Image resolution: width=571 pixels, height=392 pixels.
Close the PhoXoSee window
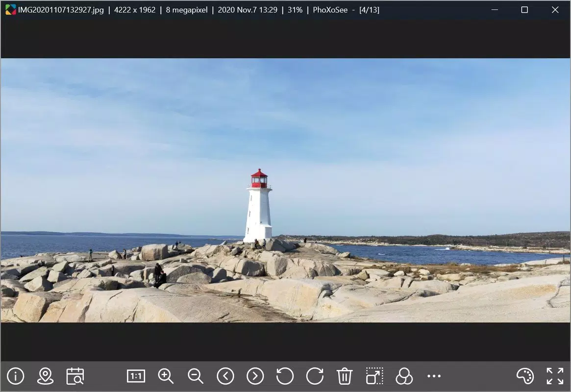[x=555, y=10]
